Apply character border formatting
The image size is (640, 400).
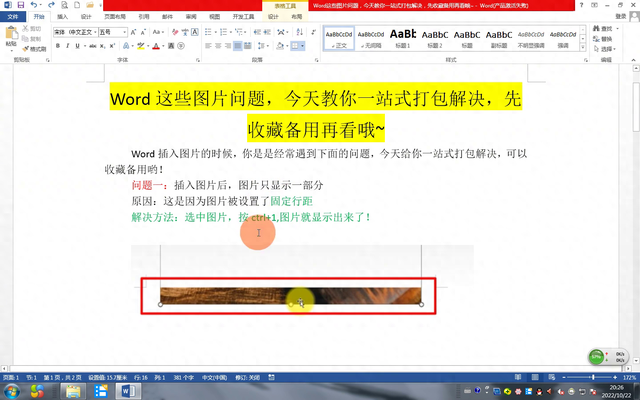pos(195,32)
